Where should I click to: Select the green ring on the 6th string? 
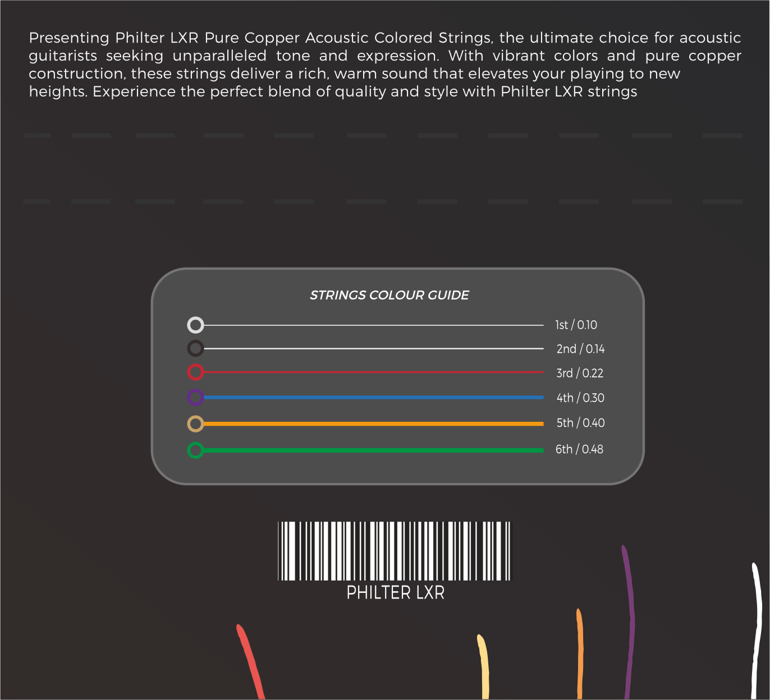195,450
